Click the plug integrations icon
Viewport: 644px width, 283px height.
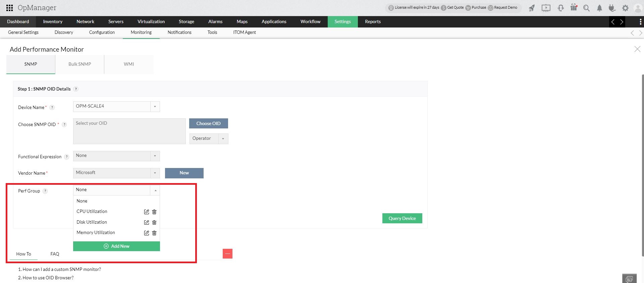click(x=612, y=8)
